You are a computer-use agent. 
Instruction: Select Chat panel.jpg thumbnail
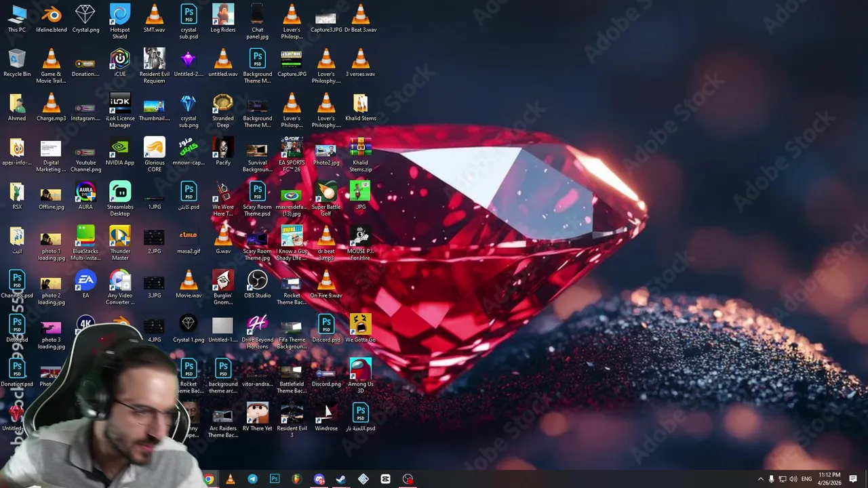(x=258, y=22)
